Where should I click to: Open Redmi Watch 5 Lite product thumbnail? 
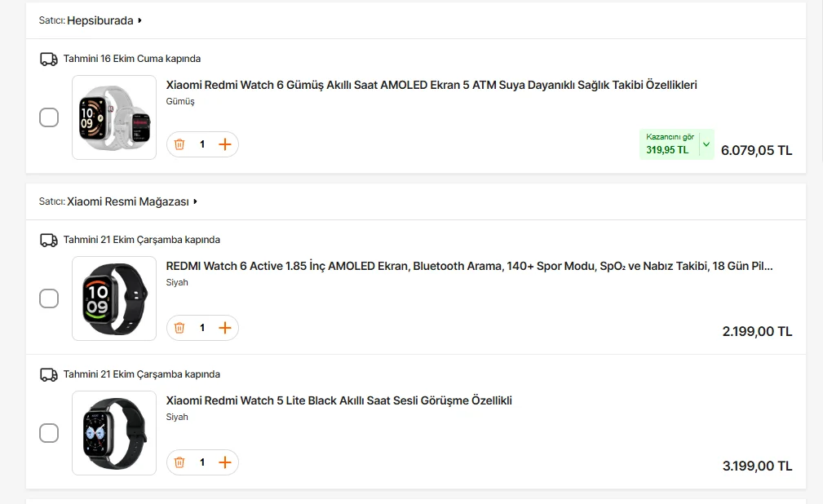[114, 433]
